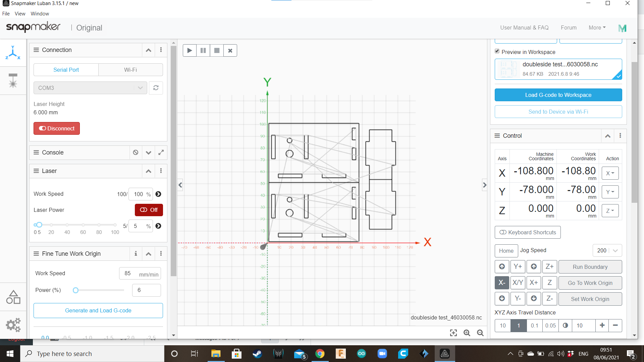Select Wi-Fi tab in Connection
The image size is (644, 362).
(130, 69)
